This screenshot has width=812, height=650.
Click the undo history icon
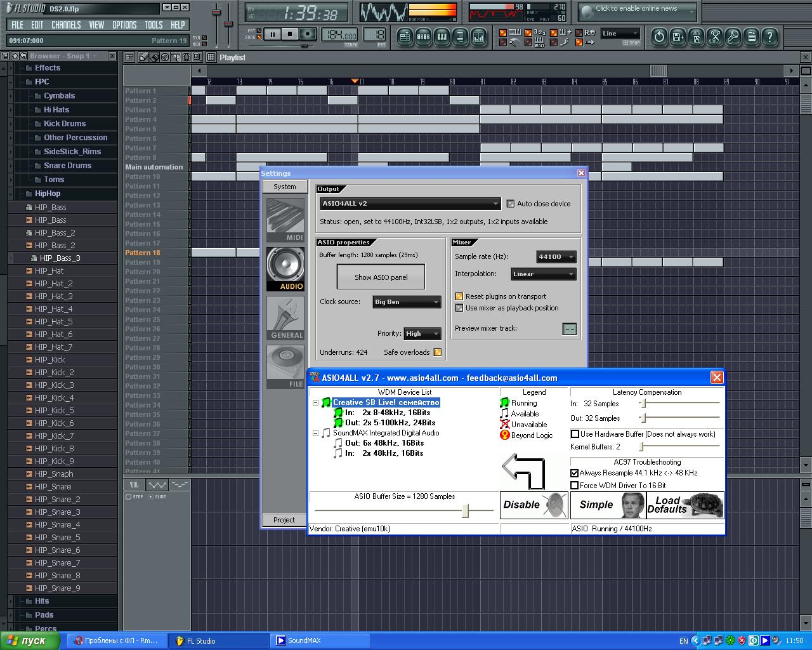(659, 37)
